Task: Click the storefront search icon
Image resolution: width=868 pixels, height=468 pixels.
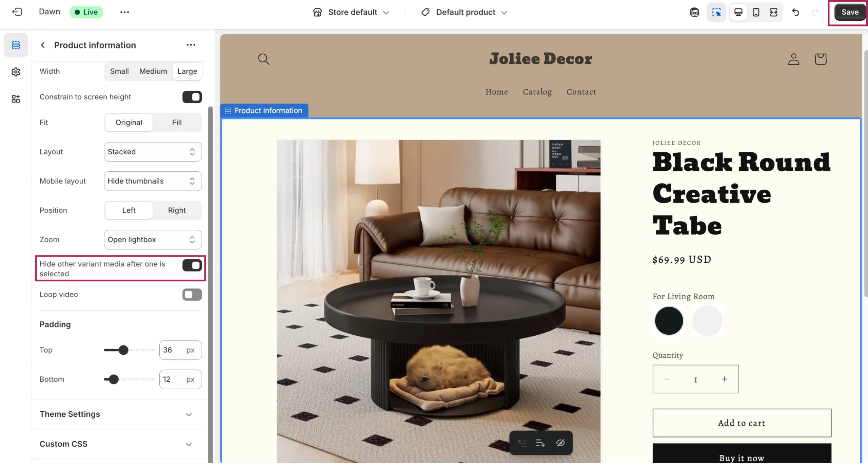Action: [264, 59]
